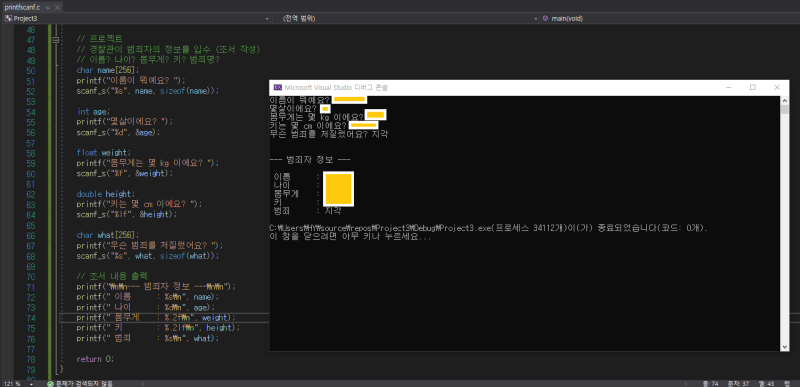Click the // 조서 내용 출력 comment
This screenshot has height=387, width=800.
point(112,276)
